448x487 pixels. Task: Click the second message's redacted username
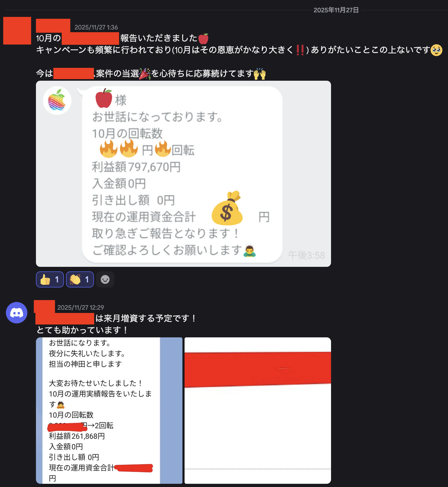coord(45,307)
